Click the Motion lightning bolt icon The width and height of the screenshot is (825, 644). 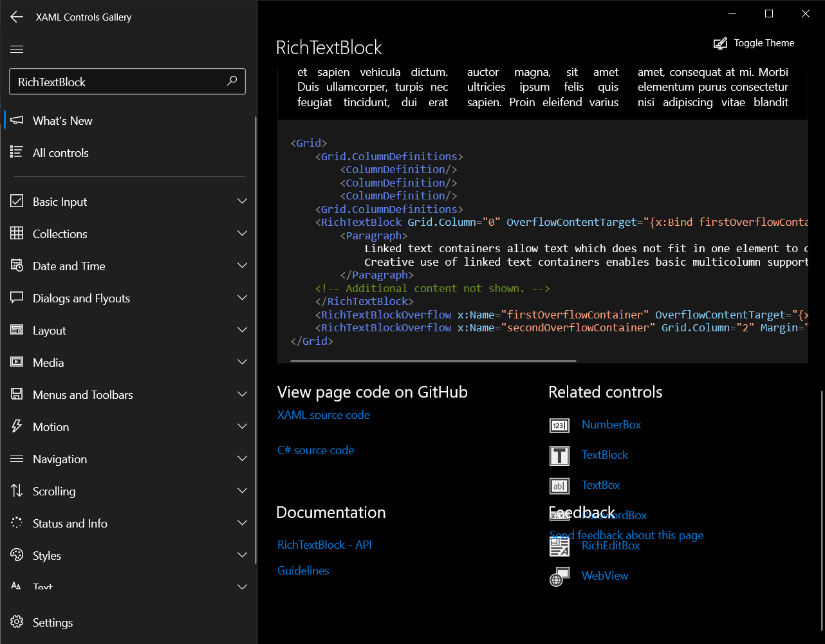coord(17,426)
